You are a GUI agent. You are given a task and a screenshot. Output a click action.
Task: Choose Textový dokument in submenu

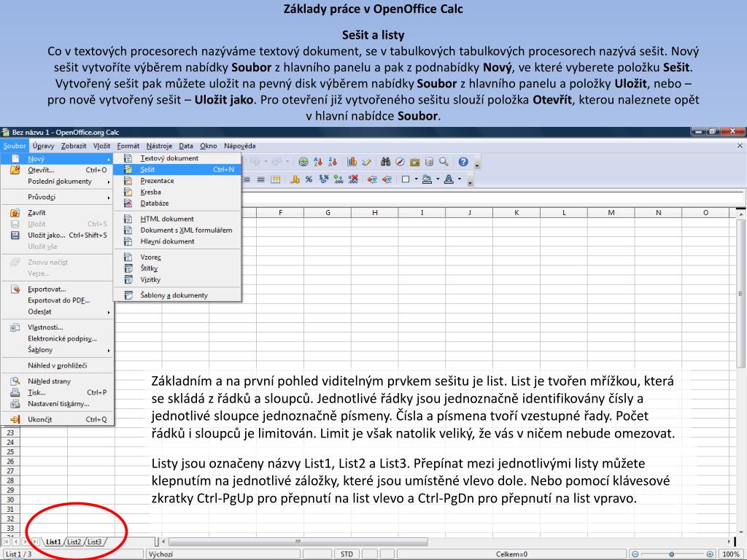[x=178, y=158]
